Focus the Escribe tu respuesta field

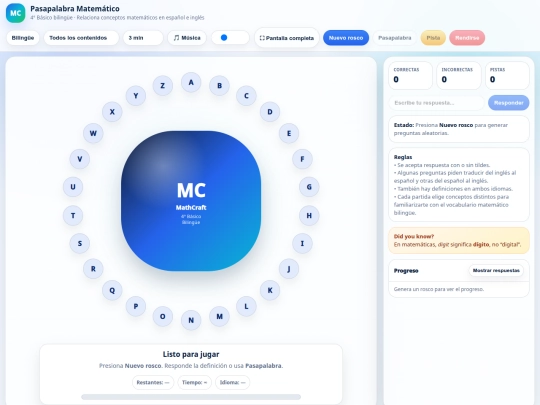click(437, 103)
